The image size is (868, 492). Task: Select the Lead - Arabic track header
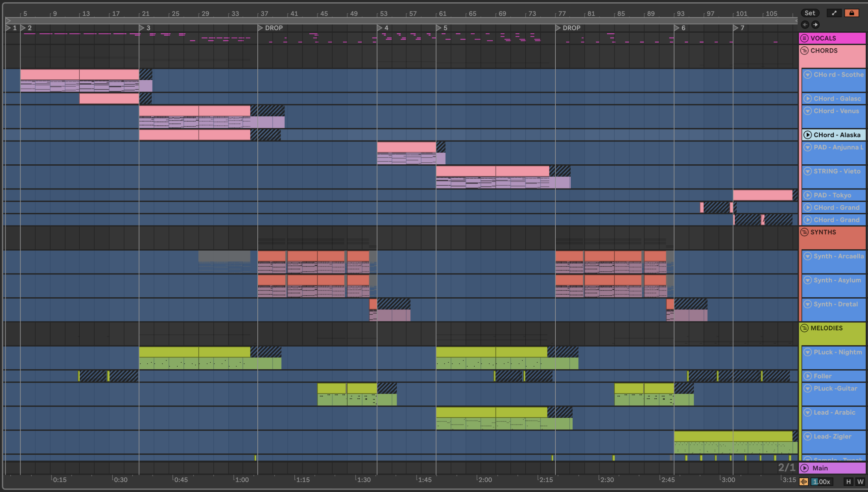[x=835, y=413]
